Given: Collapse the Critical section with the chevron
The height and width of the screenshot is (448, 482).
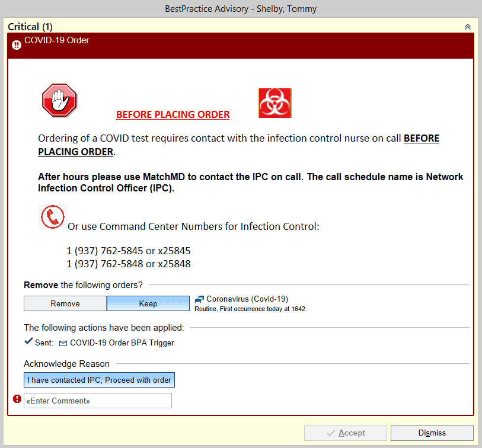Looking at the screenshot, I should pyautogui.click(x=468, y=27).
